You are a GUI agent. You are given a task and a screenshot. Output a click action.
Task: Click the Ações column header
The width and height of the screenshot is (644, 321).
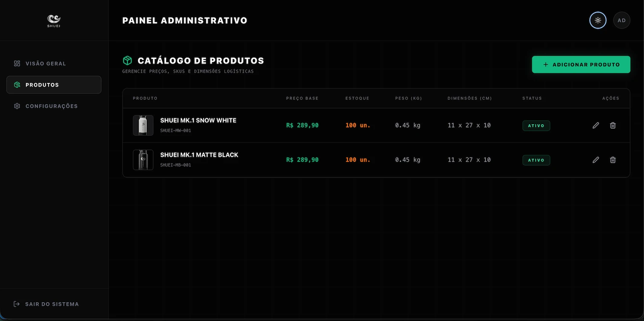[611, 98]
